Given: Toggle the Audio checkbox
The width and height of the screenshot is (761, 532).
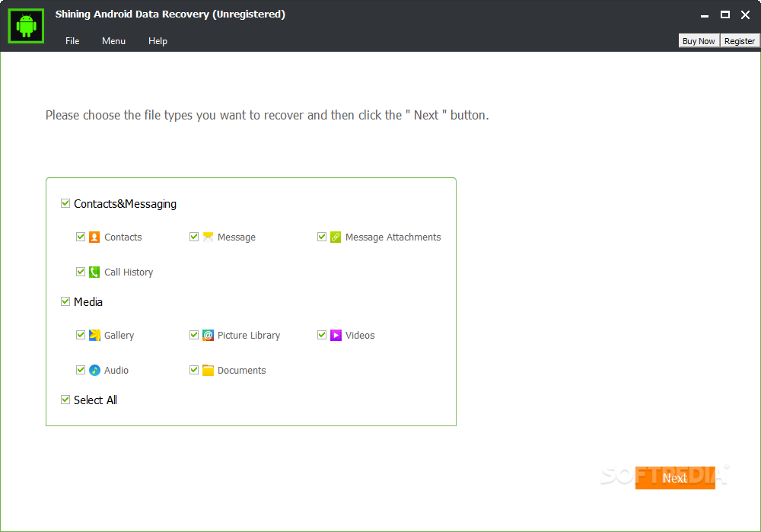Looking at the screenshot, I should [81, 370].
